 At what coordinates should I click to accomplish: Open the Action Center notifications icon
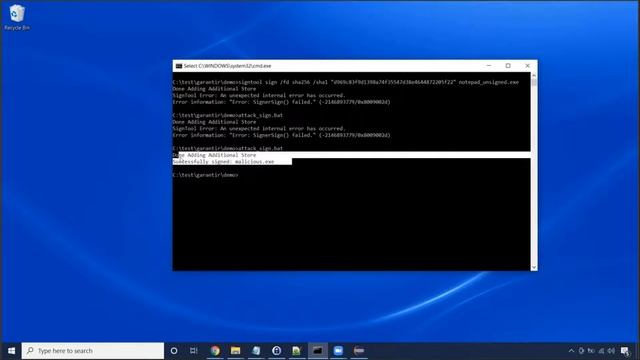tap(624, 351)
